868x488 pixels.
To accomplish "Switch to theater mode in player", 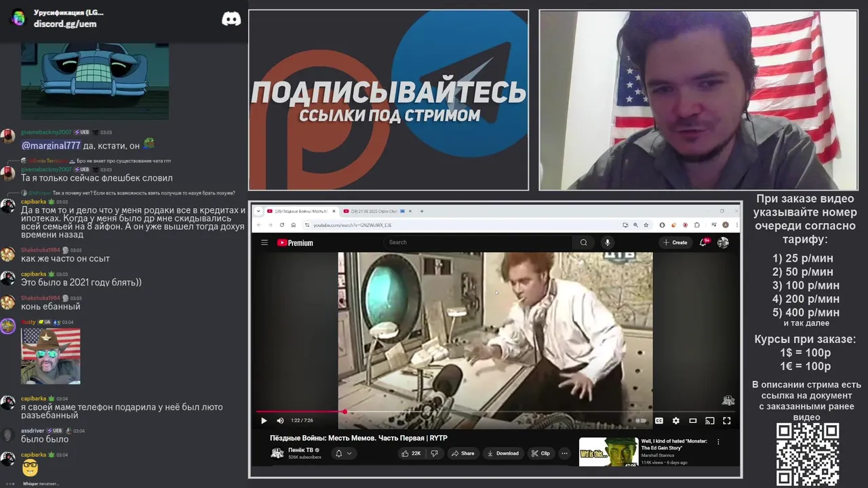I will [692, 421].
